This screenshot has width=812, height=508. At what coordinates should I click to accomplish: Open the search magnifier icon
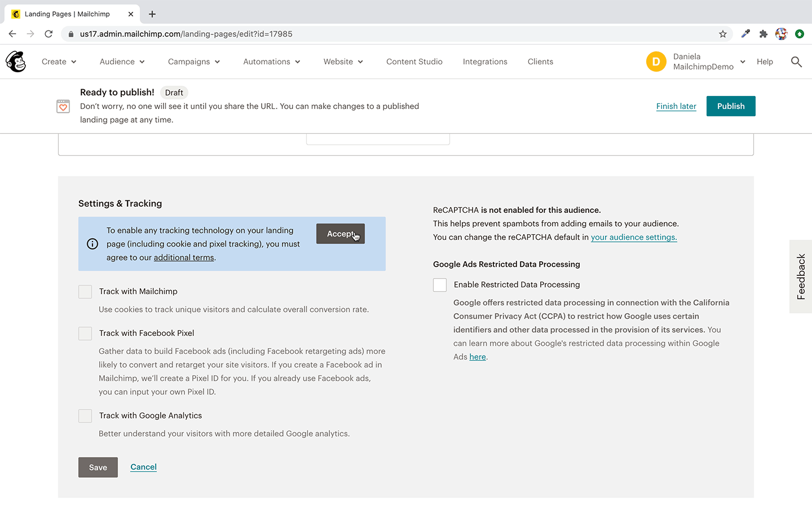coord(796,62)
